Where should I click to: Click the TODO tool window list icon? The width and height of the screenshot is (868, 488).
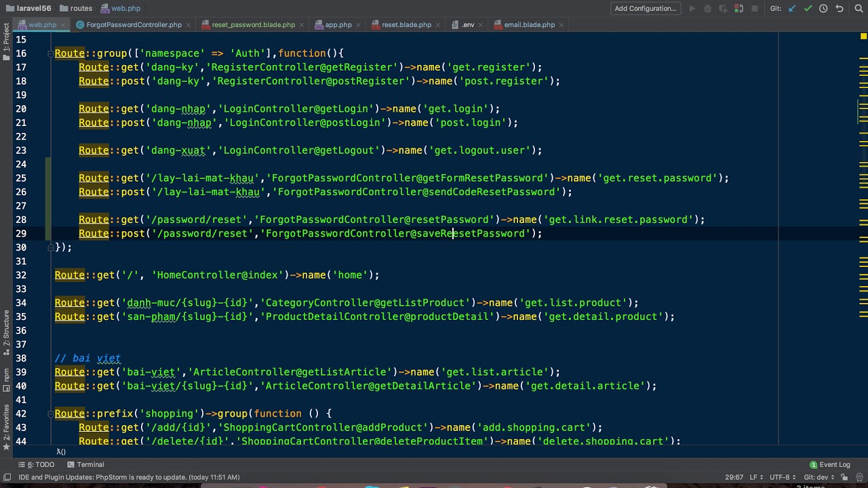click(x=21, y=465)
